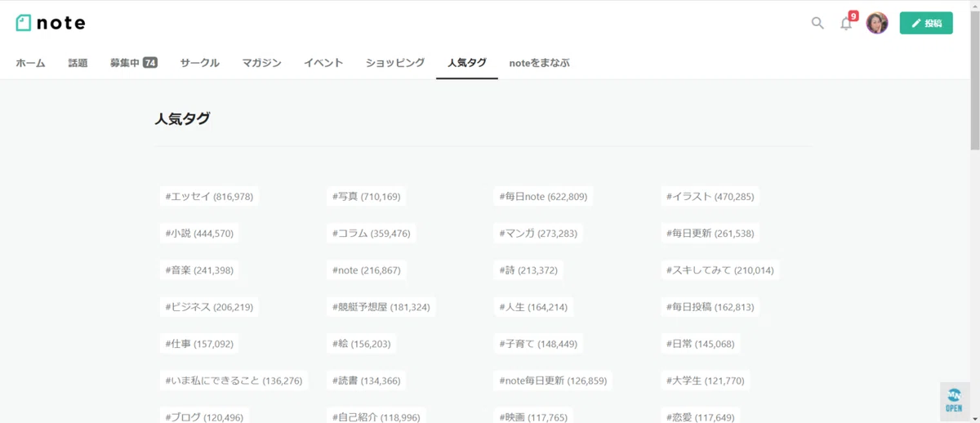The width and height of the screenshot is (980, 423).
Task: Open the #写真 tag
Action: pyautogui.click(x=367, y=196)
